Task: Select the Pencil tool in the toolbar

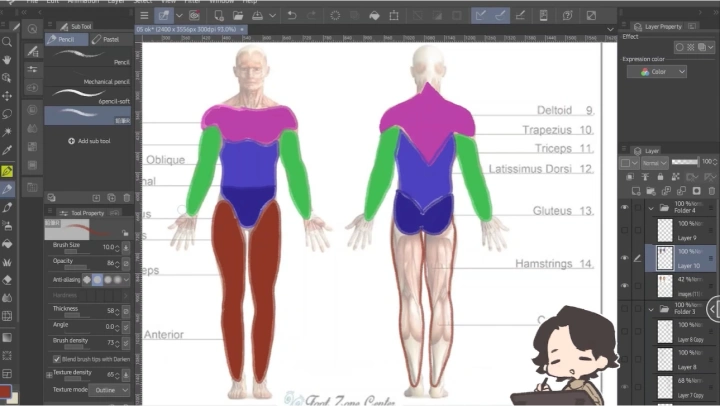Action: [7, 189]
